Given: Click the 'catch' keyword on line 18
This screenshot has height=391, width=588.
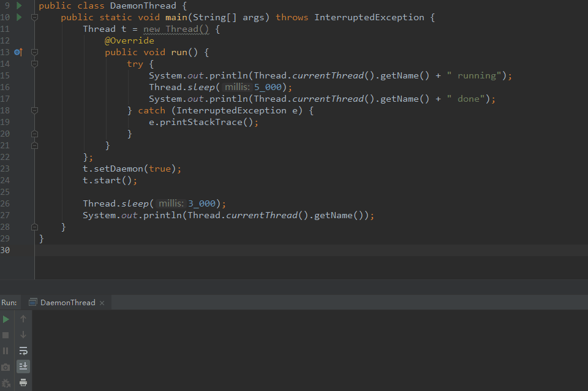Looking at the screenshot, I should pos(151,110).
